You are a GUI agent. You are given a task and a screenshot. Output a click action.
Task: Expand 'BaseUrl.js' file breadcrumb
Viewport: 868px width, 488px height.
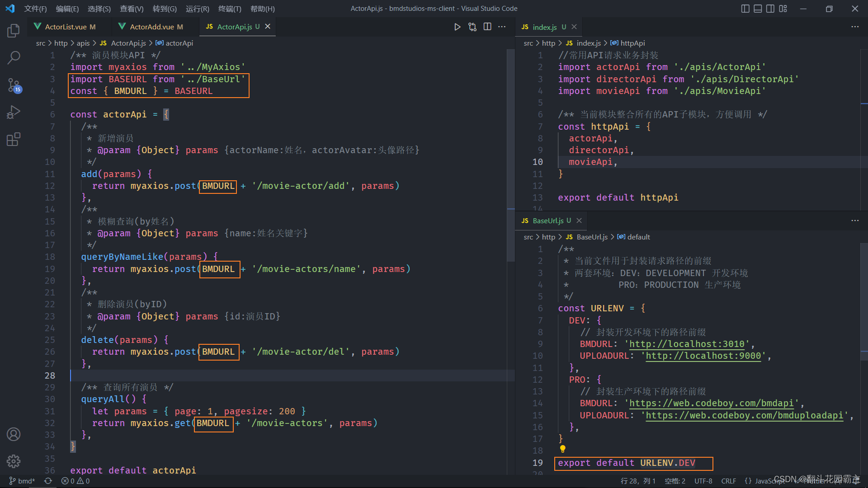click(x=587, y=237)
